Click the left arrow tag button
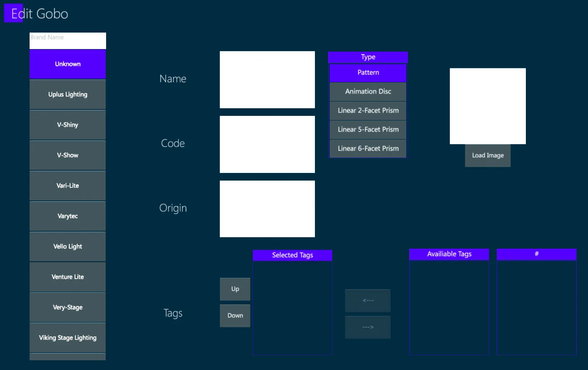The height and width of the screenshot is (370, 588). pos(368,301)
